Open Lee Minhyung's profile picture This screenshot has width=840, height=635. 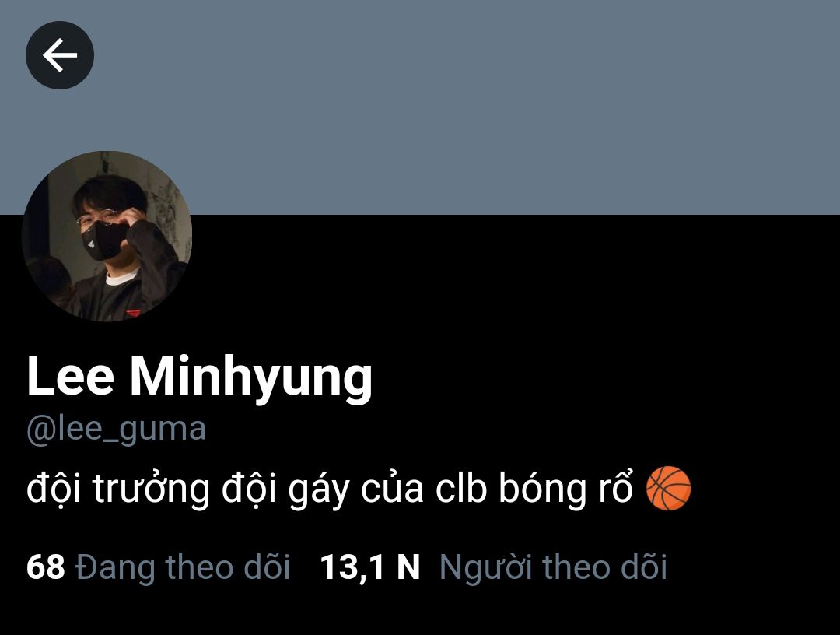107,237
